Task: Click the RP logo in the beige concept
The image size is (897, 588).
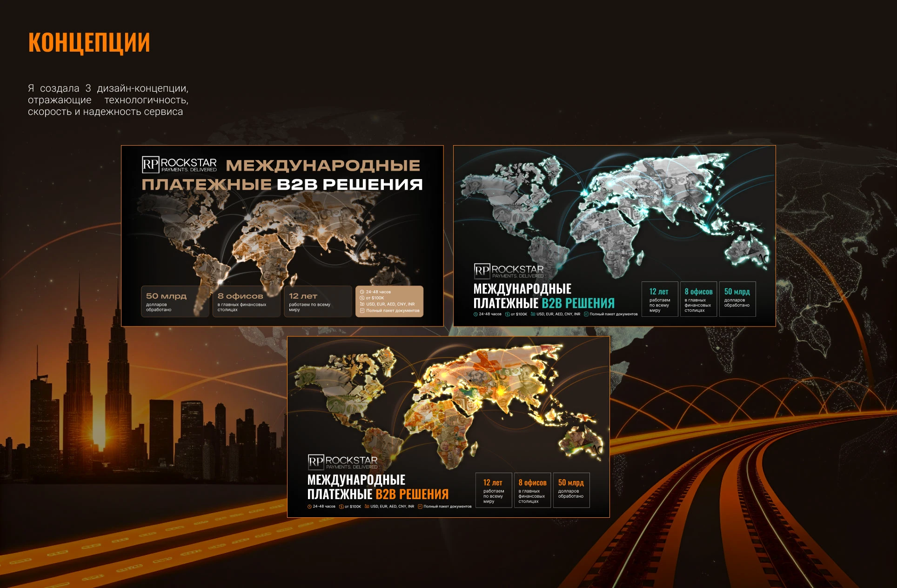Action: [x=150, y=164]
